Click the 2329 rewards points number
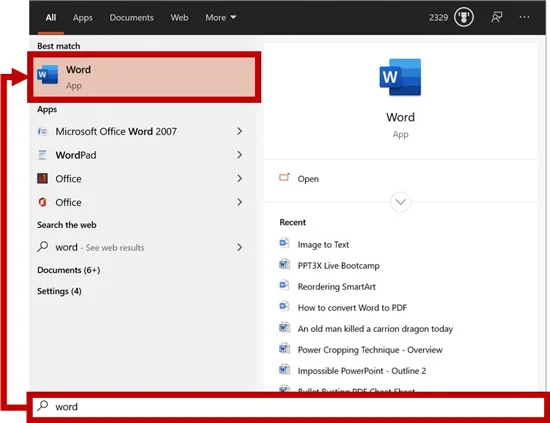Viewport: 550px width, 423px height. tap(438, 18)
